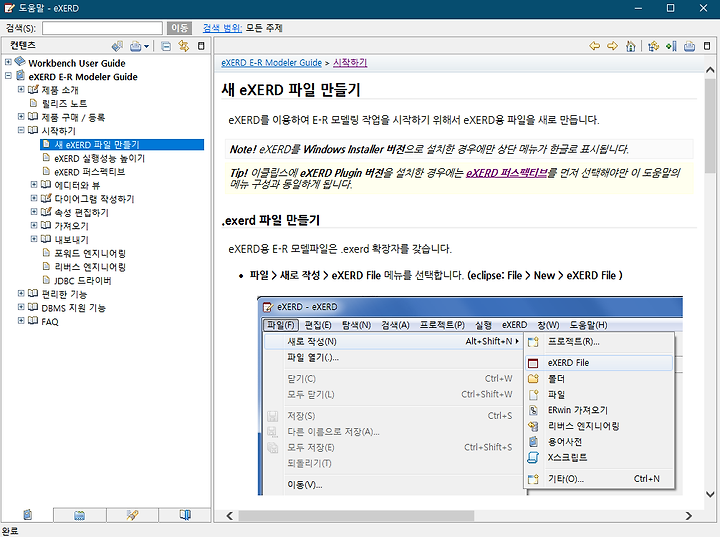Open the print dropdown arrow in the contents toolbar
Image resolution: width=720 pixels, height=537 pixels.
click(x=146, y=46)
